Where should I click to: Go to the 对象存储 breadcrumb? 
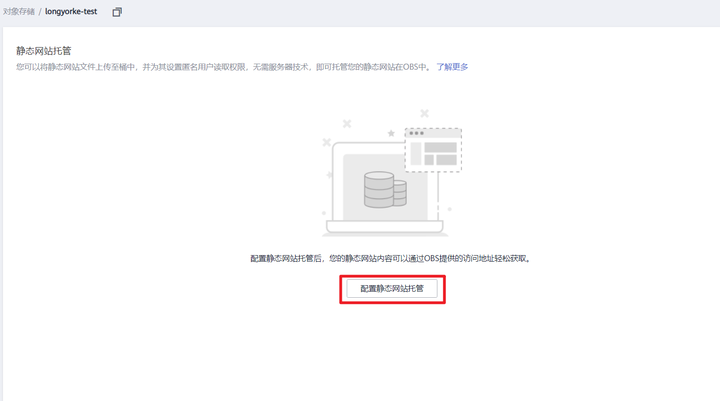[x=18, y=11]
